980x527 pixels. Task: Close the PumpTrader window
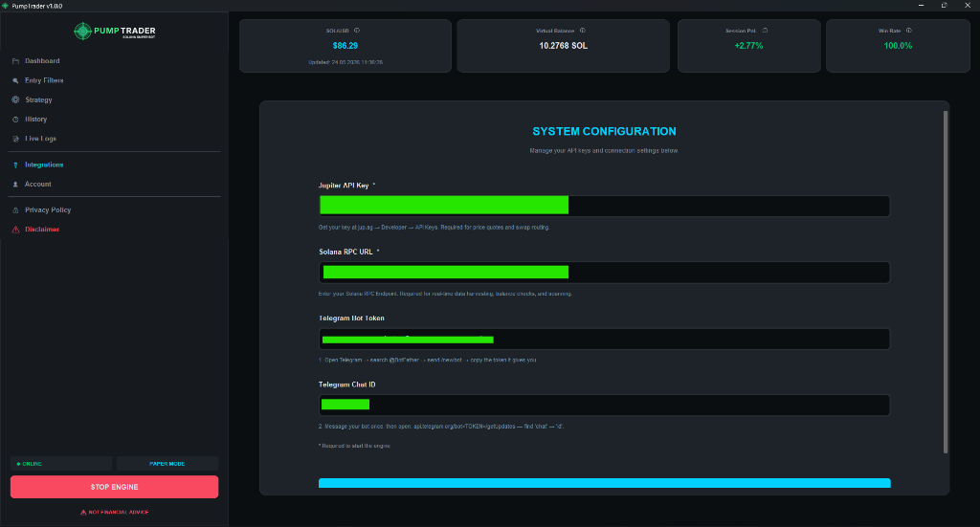tap(968, 6)
